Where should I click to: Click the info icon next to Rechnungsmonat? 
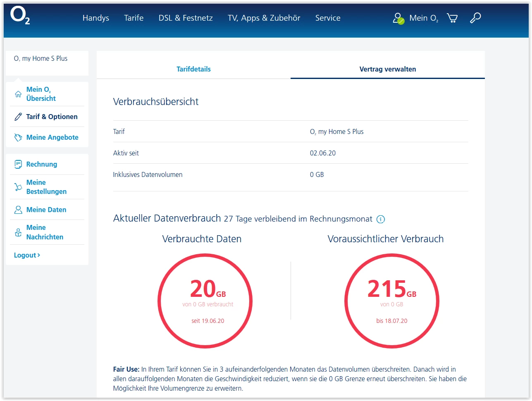381,219
